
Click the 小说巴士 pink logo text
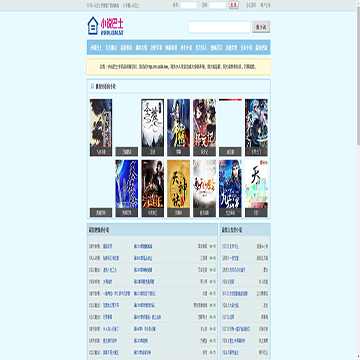(x=112, y=23)
